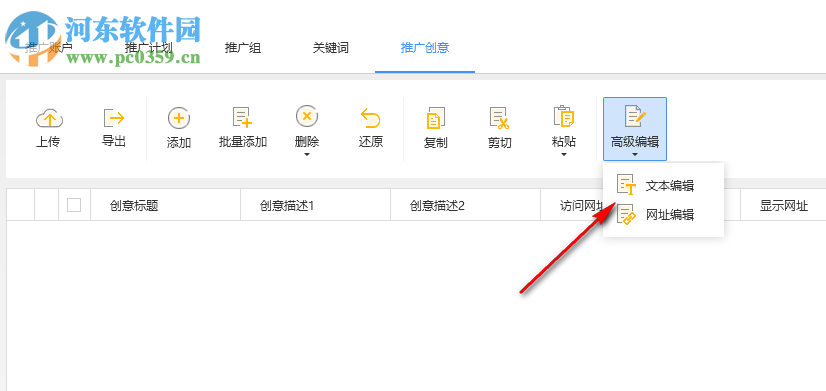826x391 pixels.
Task: Click the 显示网址 column header
Action: tap(783, 206)
